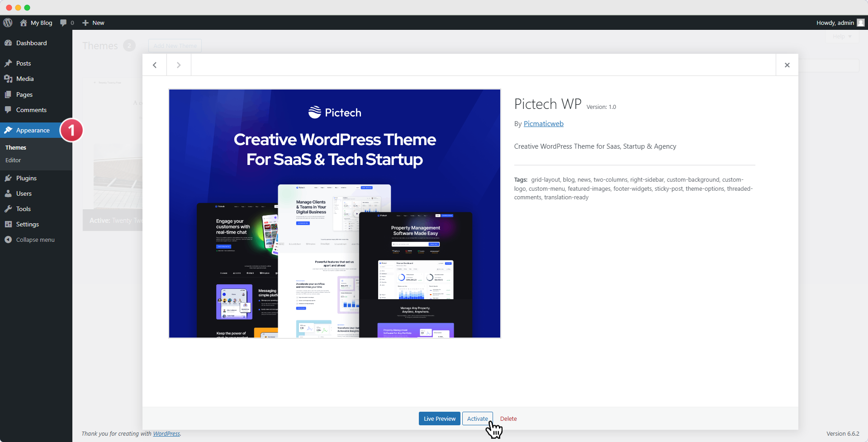The image size is (868, 442).
Task: Click the Users person icon
Action: coord(8,193)
